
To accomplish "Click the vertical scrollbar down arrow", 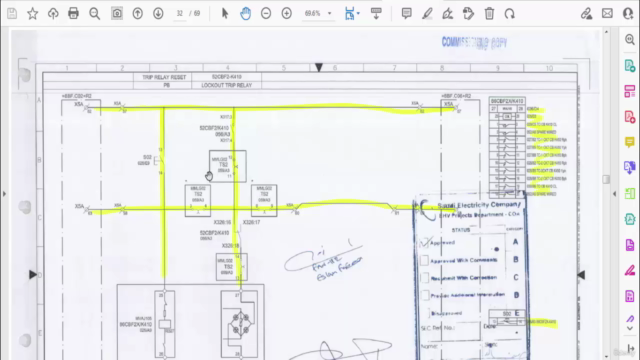I will (x=606, y=356).
